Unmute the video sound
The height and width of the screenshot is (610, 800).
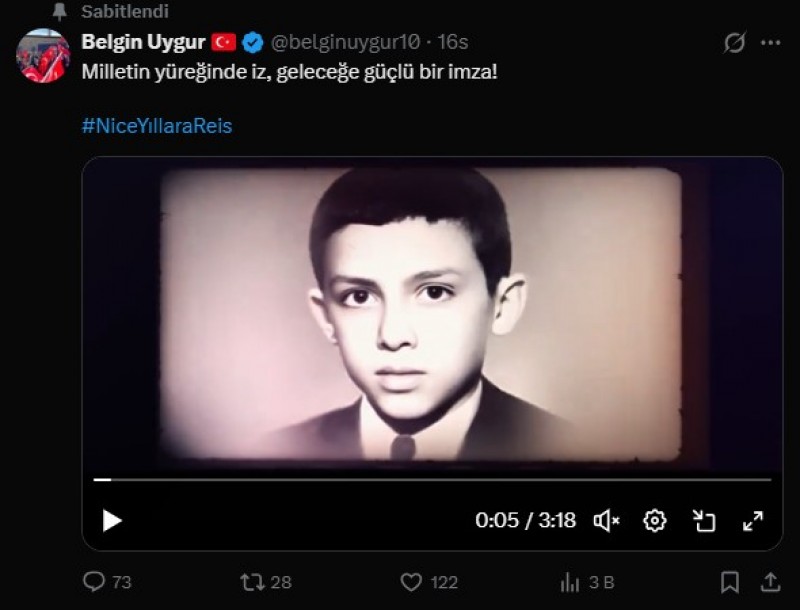click(x=606, y=520)
